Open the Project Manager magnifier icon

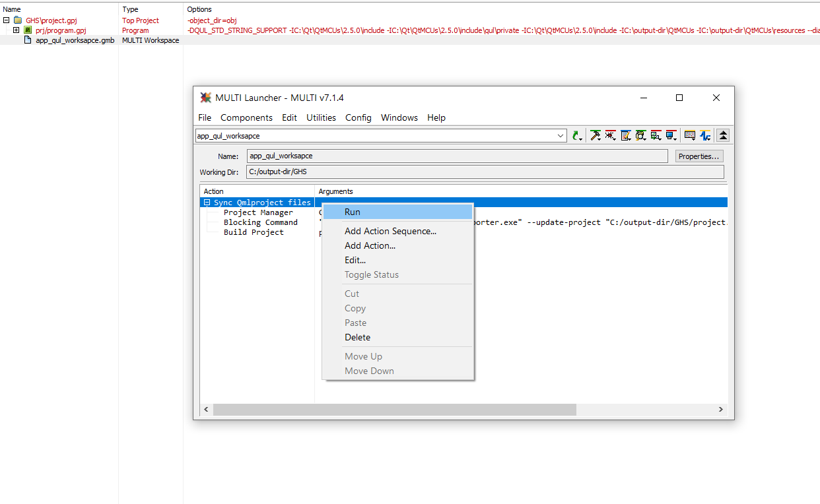(x=640, y=135)
